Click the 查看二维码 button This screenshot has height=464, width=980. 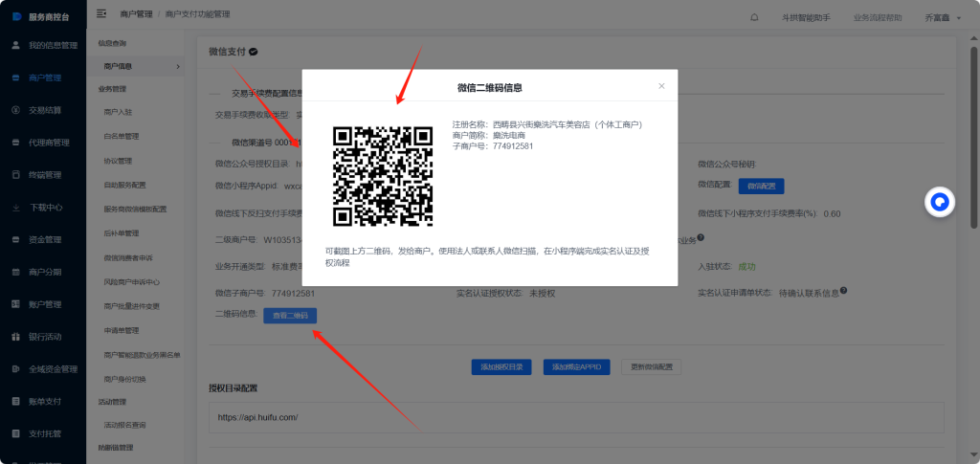290,316
